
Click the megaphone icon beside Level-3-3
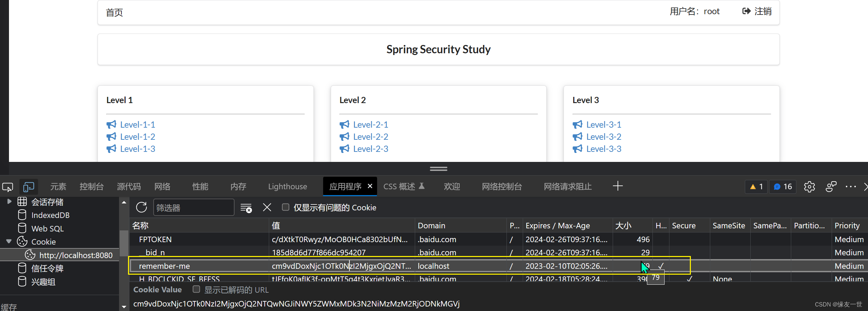point(578,149)
